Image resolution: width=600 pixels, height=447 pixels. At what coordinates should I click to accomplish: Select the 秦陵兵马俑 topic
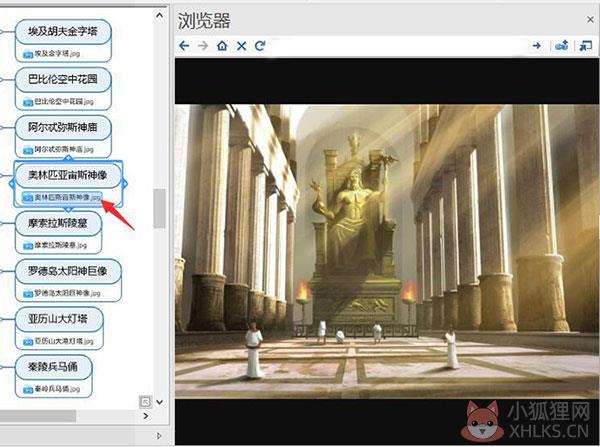coord(53,367)
